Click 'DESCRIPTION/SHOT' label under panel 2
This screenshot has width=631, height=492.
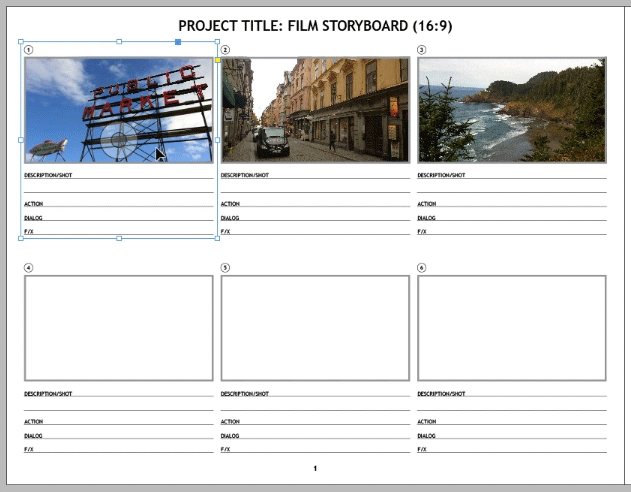click(245, 175)
